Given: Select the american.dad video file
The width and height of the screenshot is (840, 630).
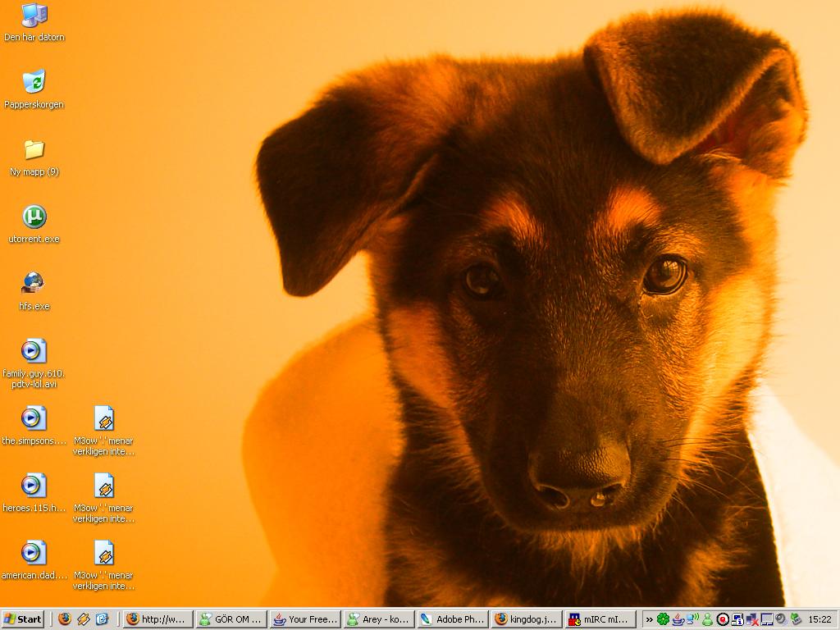Looking at the screenshot, I should tap(34, 554).
